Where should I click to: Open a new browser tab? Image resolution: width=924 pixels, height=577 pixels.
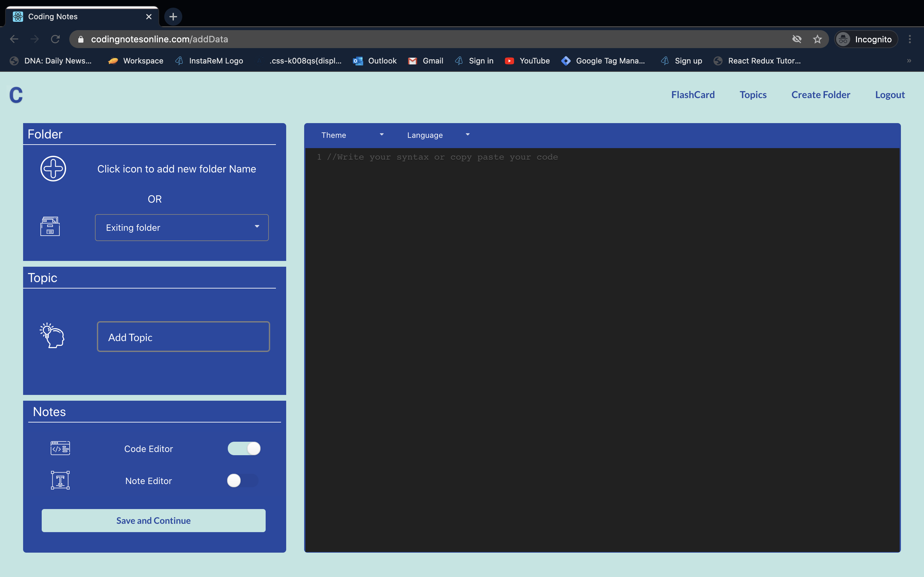click(173, 16)
